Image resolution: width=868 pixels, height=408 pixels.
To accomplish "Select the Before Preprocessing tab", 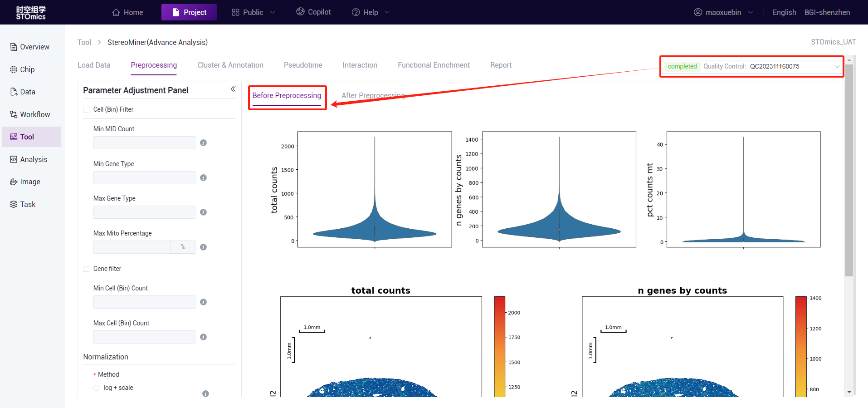I will [x=287, y=95].
